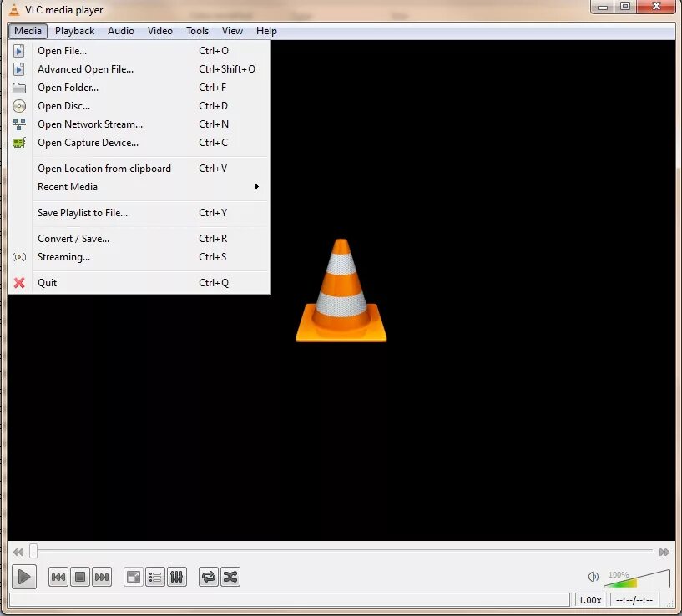Click the large VLC cone logo

[x=341, y=290]
